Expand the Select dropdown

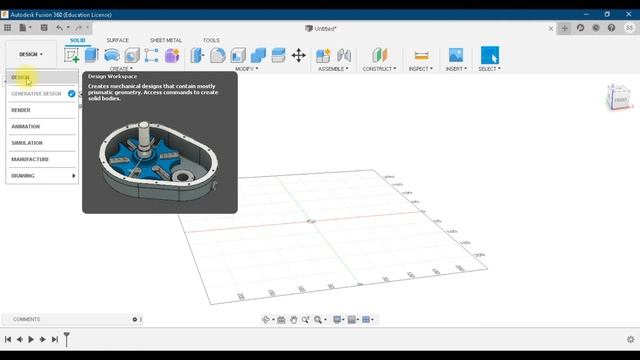pyautogui.click(x=489, y=69)
